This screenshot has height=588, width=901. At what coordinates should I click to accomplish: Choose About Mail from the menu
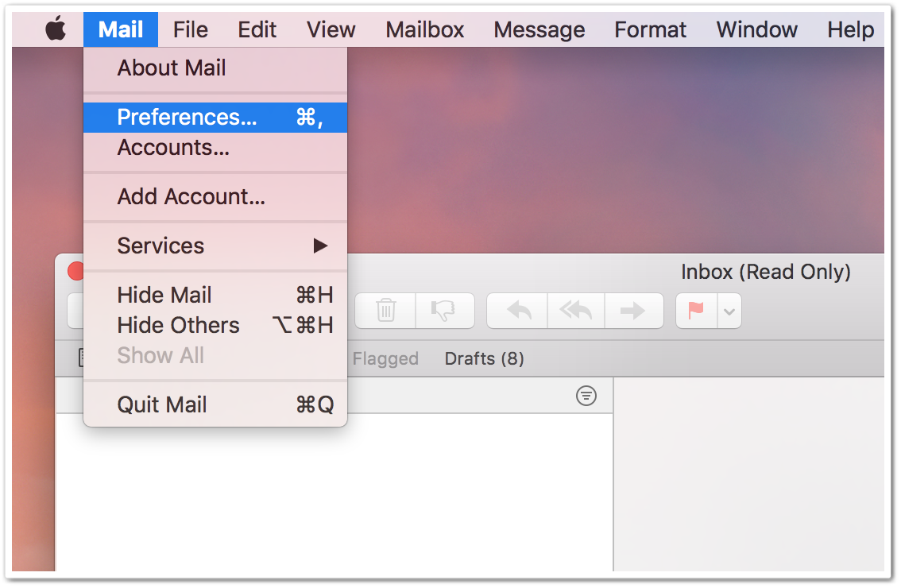tap(215, 68)
